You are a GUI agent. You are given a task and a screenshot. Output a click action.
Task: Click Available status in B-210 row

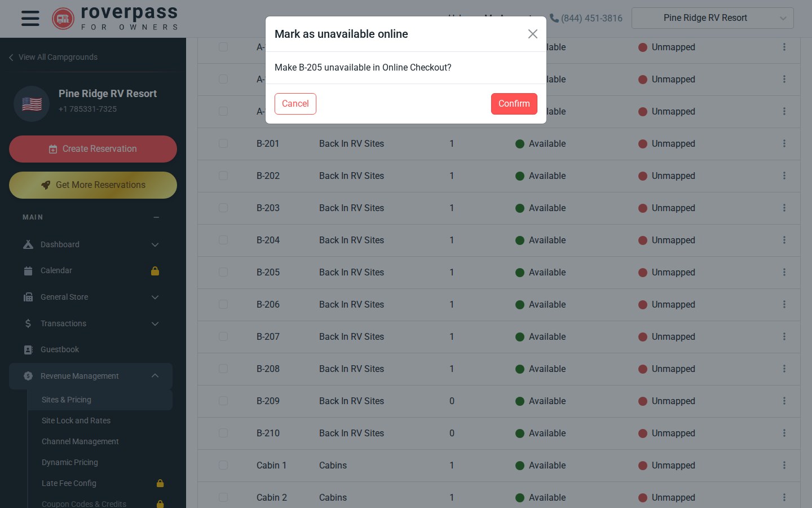pos(541,433)
